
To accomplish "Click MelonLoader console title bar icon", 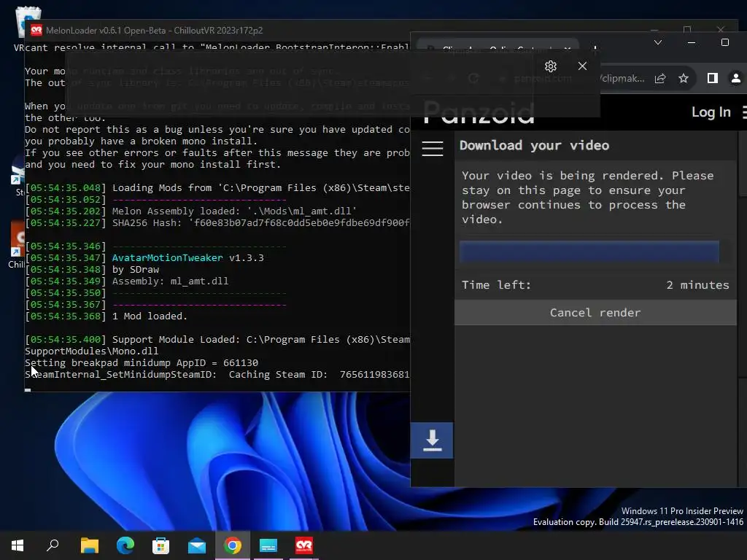I will point(36,31).
